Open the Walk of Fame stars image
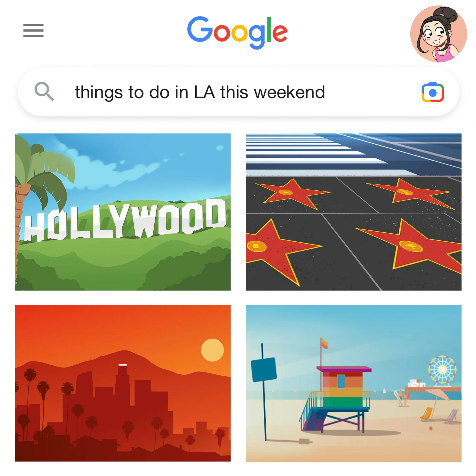 coord(354,212)
